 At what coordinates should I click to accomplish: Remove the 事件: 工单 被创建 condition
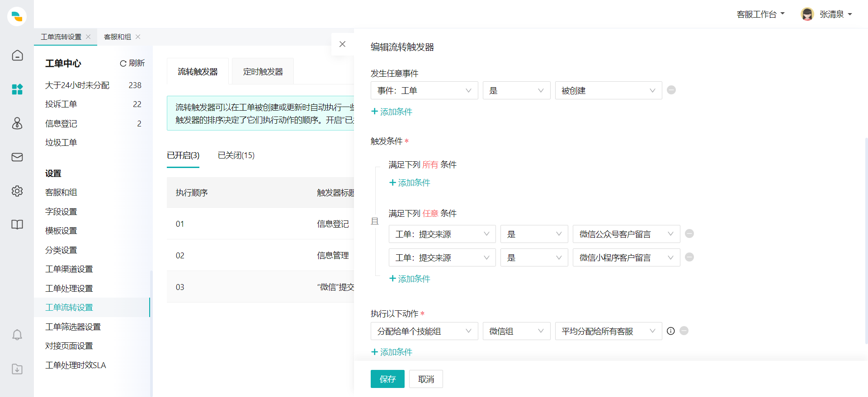(671, 90)
